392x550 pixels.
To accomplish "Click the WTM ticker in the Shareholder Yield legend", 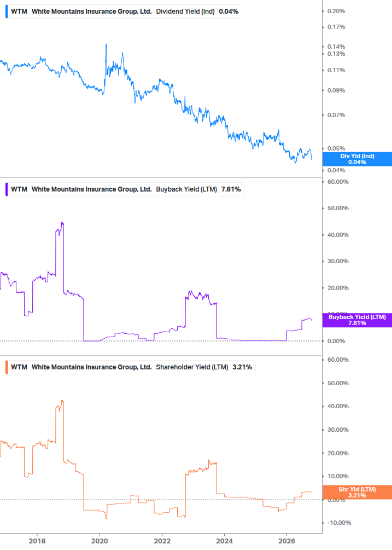I will click(x=19, y=367).
